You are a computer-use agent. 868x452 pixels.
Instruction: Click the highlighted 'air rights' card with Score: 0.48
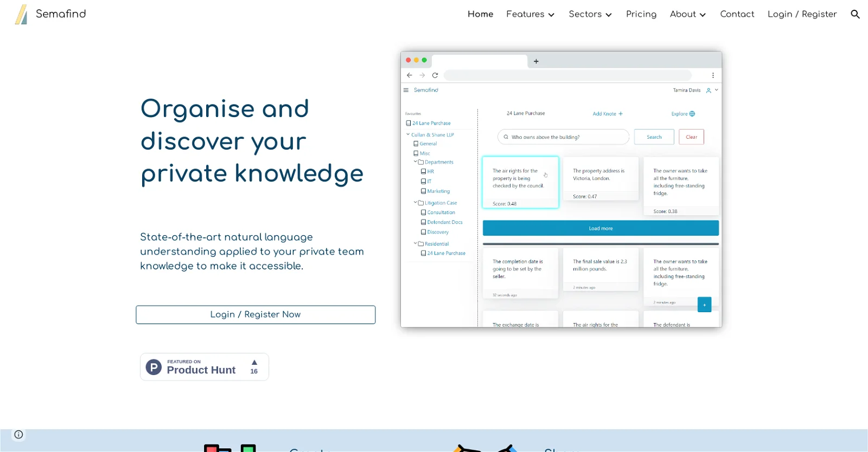pos(520,182)
